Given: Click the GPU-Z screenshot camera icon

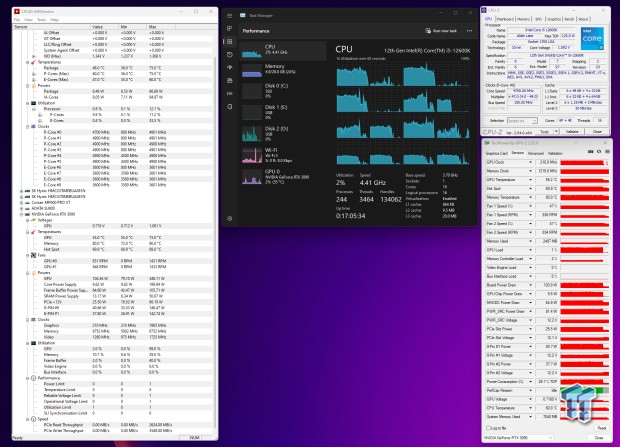Looking at the screenshot, I should [x=590, y=152].
